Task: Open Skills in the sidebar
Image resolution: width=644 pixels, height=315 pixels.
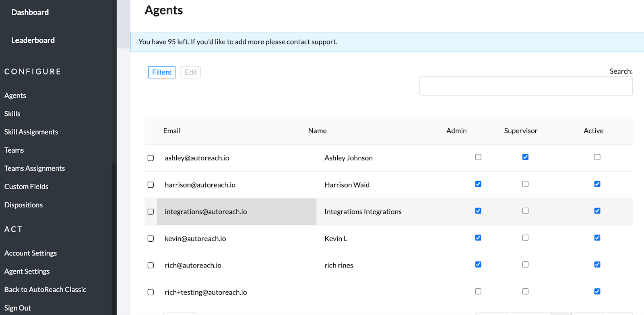Action: tap(12, 114)
